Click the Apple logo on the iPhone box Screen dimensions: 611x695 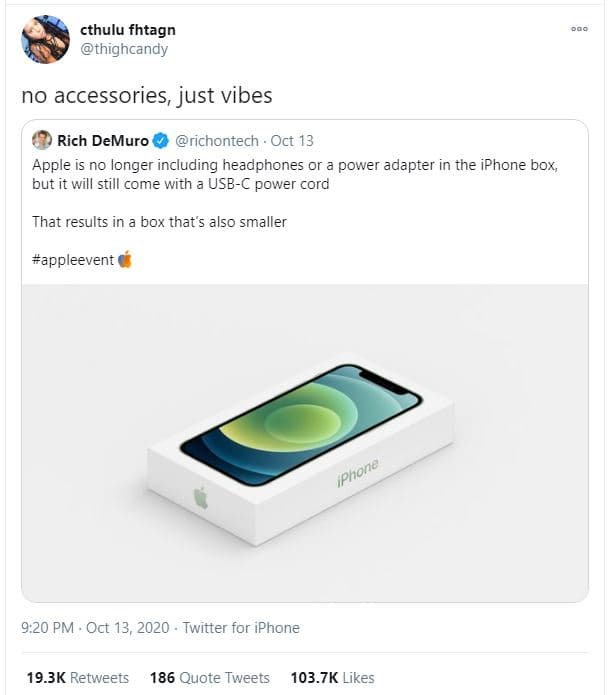(201, 497)
